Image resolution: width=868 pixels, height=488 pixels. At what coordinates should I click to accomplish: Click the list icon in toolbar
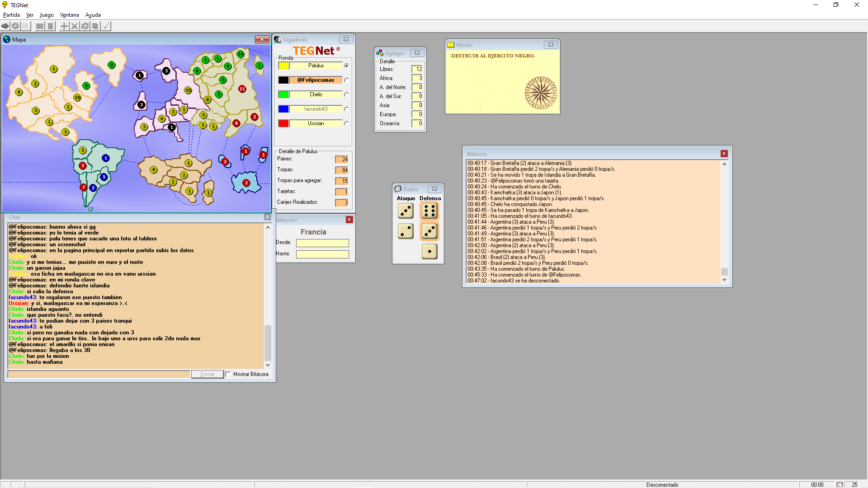pos(26,26)
